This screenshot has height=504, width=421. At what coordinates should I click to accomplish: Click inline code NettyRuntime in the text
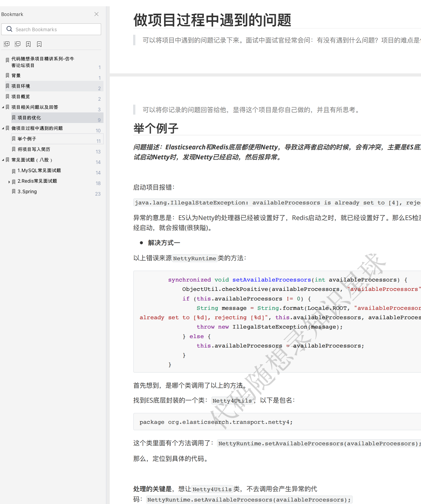coord(194,258)
